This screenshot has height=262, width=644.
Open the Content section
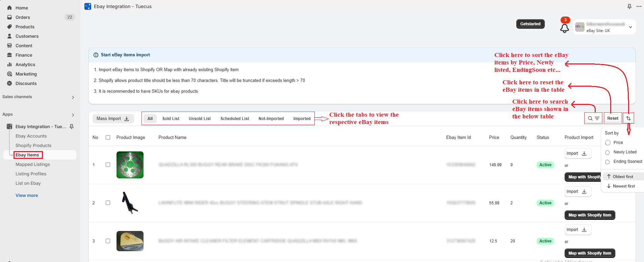(x=24, y=46)
